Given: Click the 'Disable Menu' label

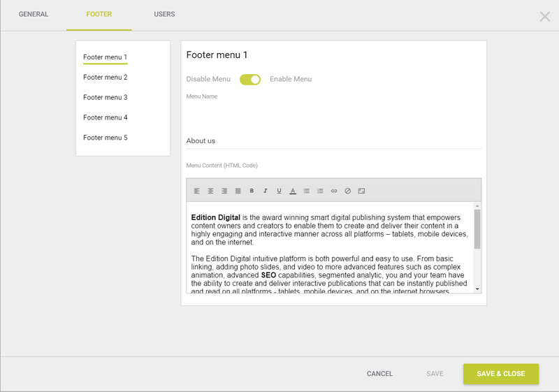Looking at the screenshot, I should (208, 79).
